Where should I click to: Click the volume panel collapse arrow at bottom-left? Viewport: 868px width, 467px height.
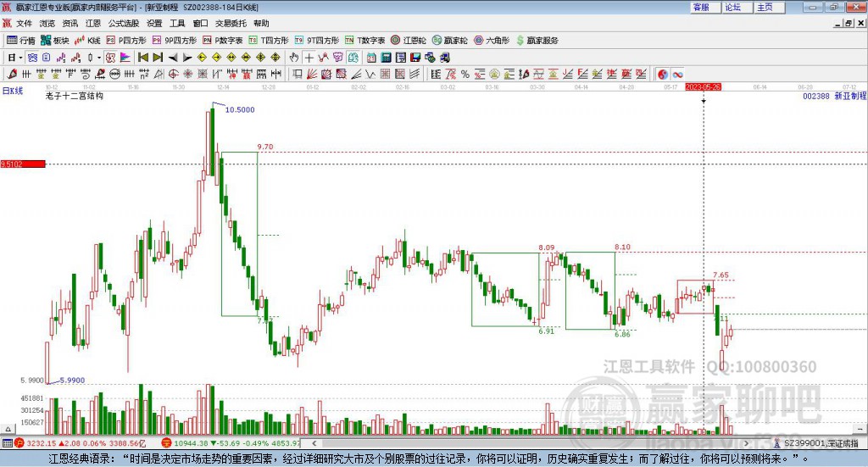(x=8, y=429)
